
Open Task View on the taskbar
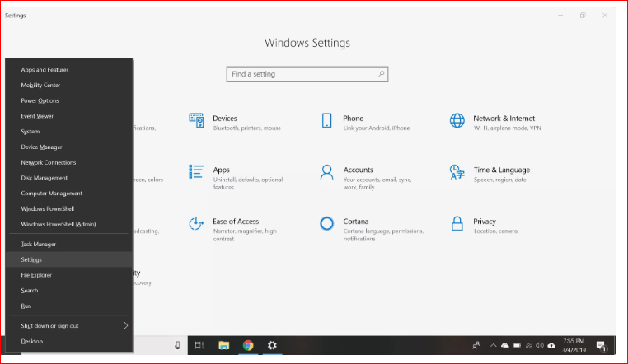click(199, 345)
